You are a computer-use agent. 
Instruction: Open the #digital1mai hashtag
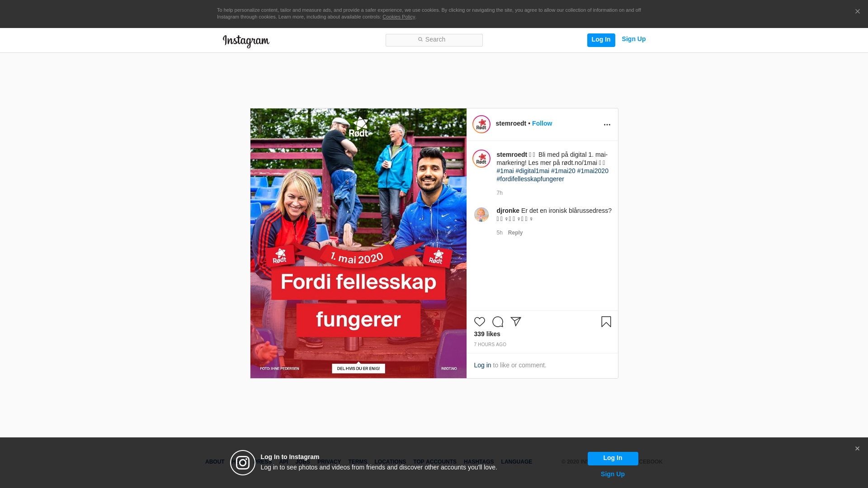[532, 171]
